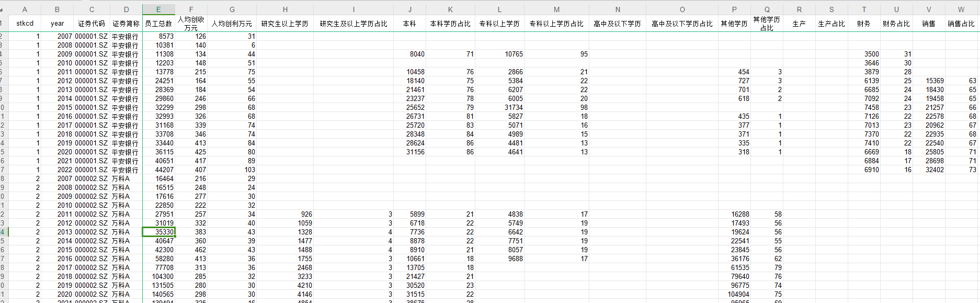
Task: Click the sales cell 32402
Action: pos(929,170)
